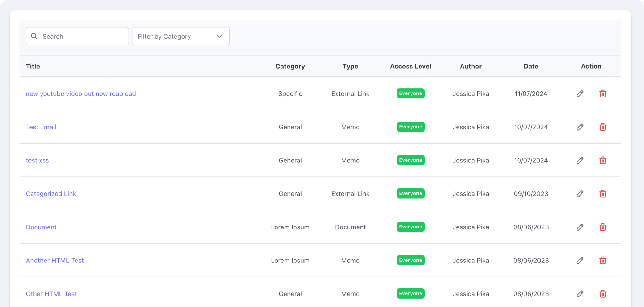Delete the Document row
The width and height of the screenshot is (644, 307).
click(x=603, y=227)
